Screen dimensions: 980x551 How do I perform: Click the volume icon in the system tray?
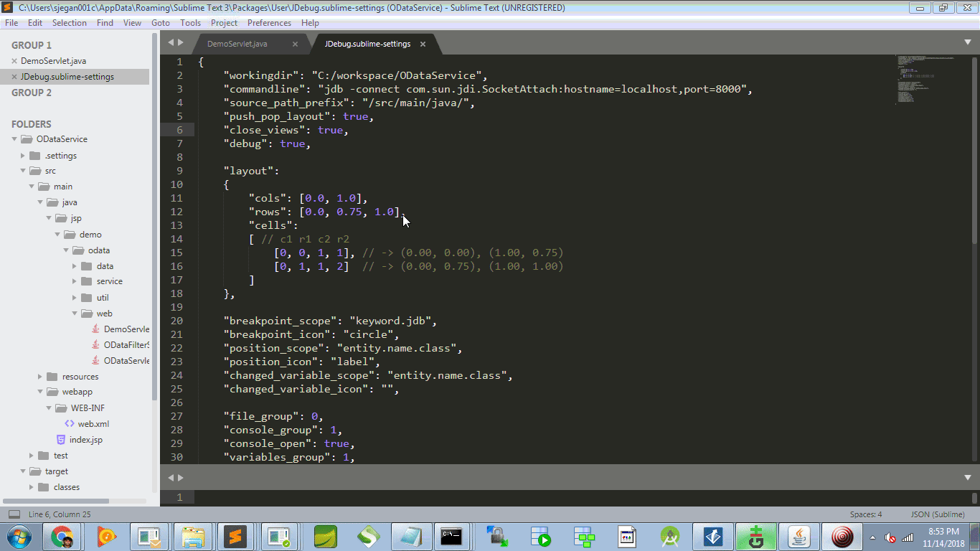tap(890, 537)
